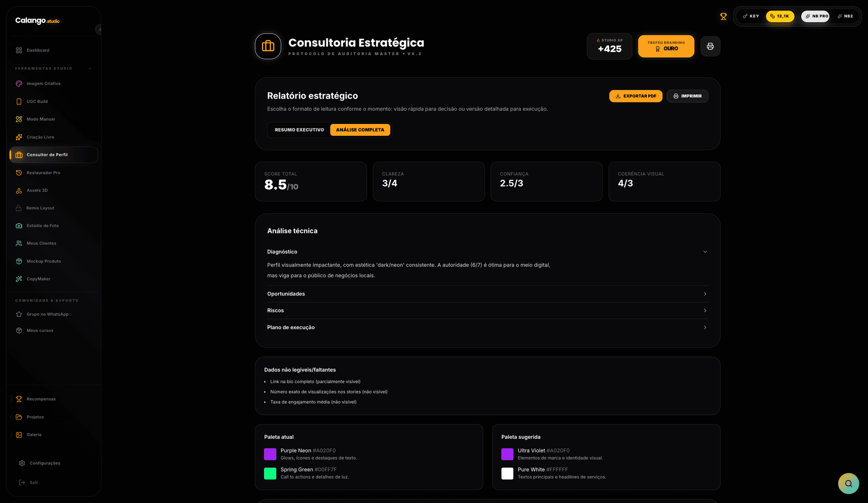Screen dimensions: 868x503
Task: Expand the Riscos section
Action: (x=487, y=311)
